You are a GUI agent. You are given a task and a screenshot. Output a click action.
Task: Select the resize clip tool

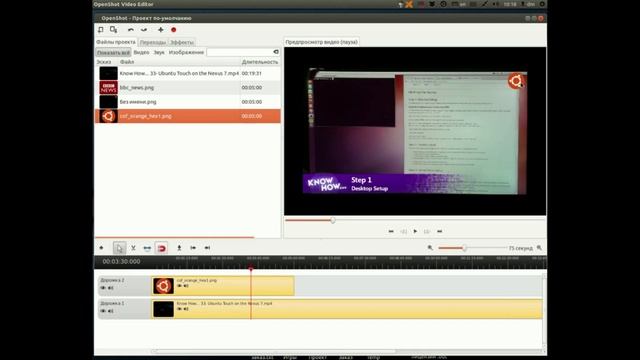147,248
